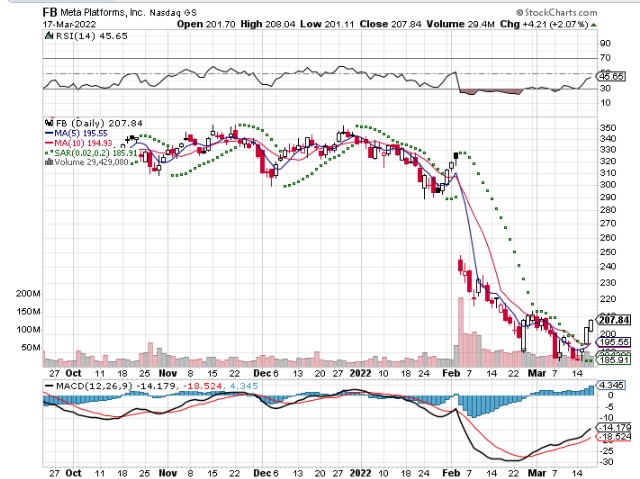The width and height of the screenshot is (640, 479).
Task: Click the 150M volume axis label
Action: pos(28,311)
